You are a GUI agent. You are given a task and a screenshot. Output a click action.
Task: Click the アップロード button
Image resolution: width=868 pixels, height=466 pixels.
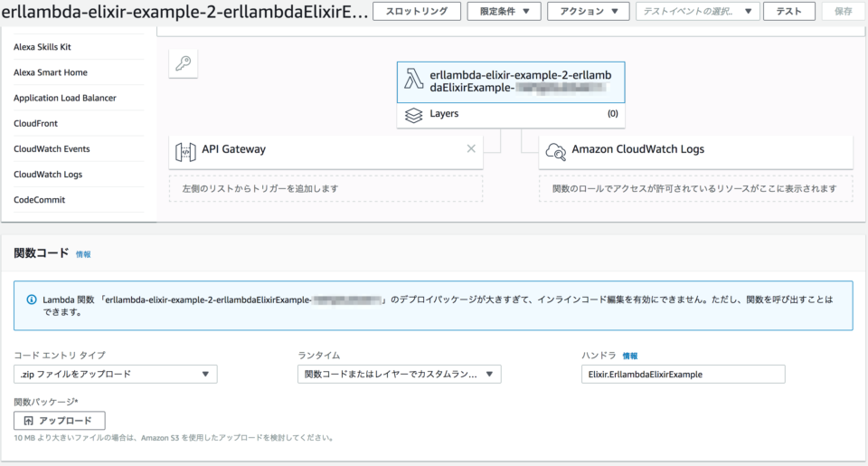point(60,421)
